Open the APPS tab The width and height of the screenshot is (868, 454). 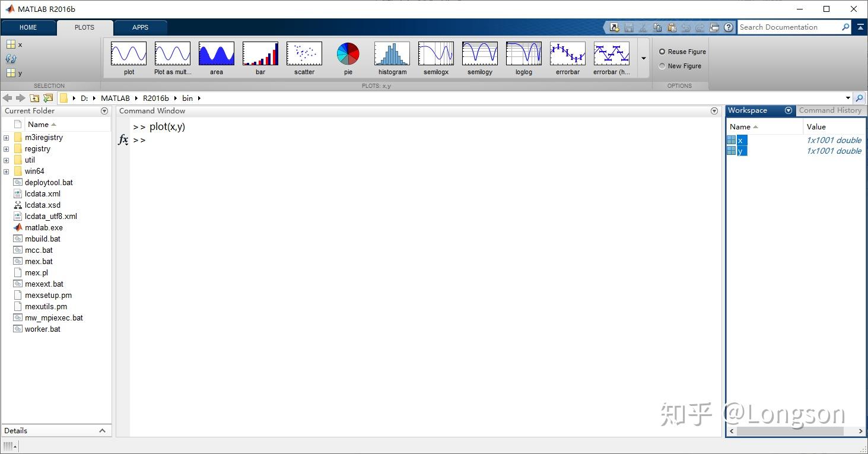tap(141, 27)
